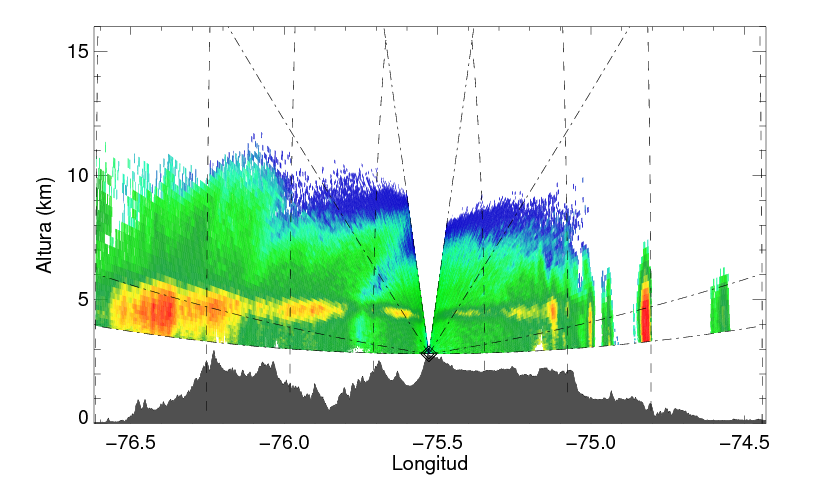
Task: Click the 15 altitude tick label
Action: tap(77, 51)
